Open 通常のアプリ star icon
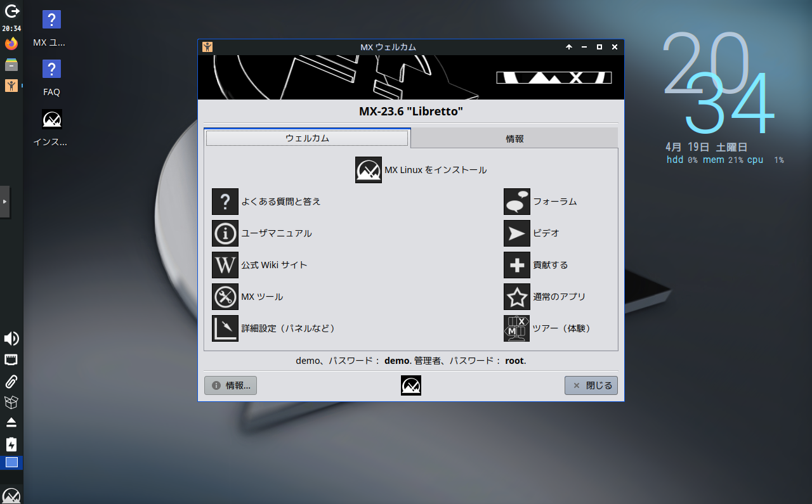Screen dimensions: 812x504 517,297
